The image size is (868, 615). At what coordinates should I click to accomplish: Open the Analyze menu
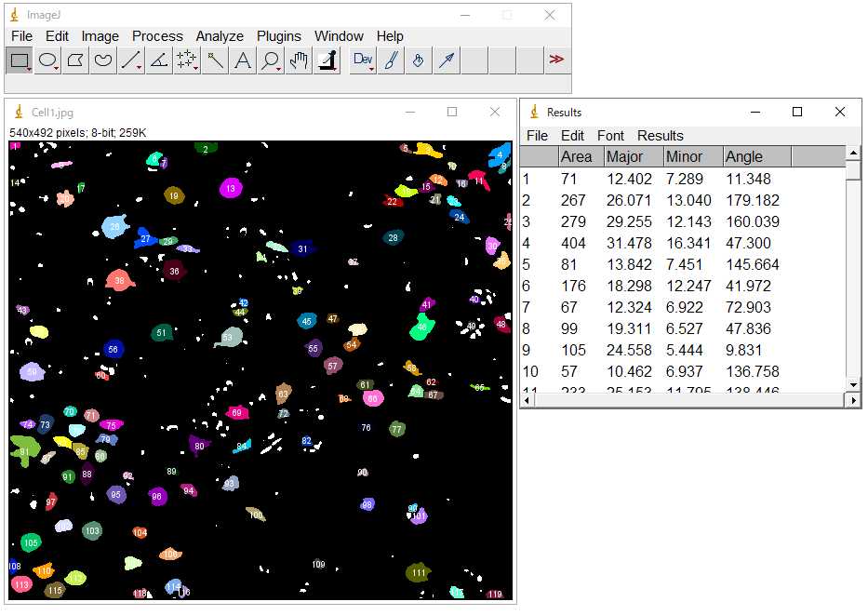point(220,36)
